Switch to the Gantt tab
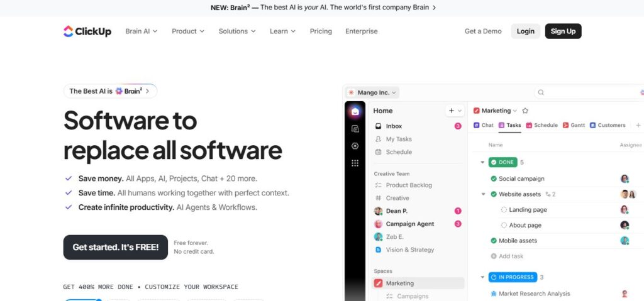 [574, 125]
